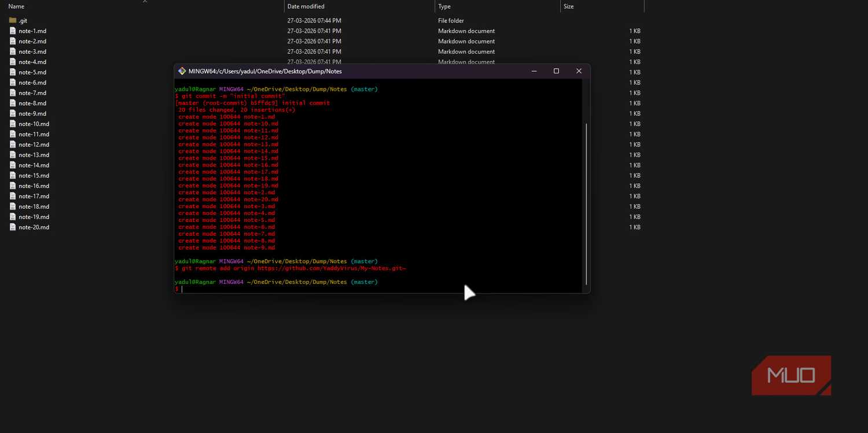Select note-4.md file name
This screenshot has width=868, height=433.
pyautogui.click(x=32, y=62)
